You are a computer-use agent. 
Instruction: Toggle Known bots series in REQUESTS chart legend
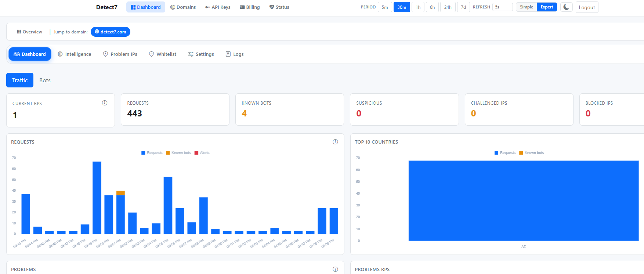(178, 153)
